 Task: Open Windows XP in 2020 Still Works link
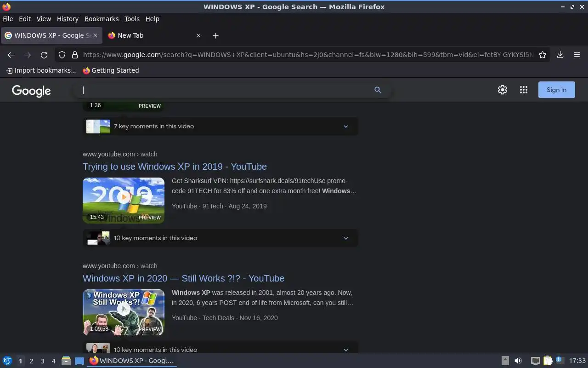pos(183,278)
